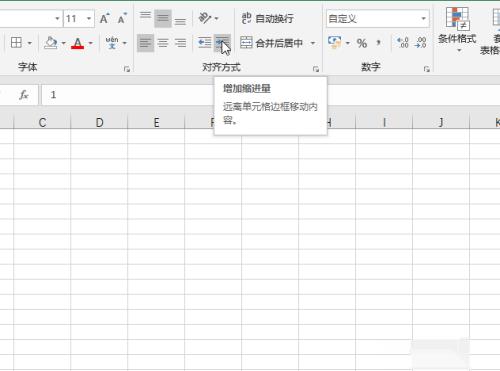Viewport: 500px width, 371px height.
Task: Click the phonetic guide (wén) icon
Action: click(112, 43)
